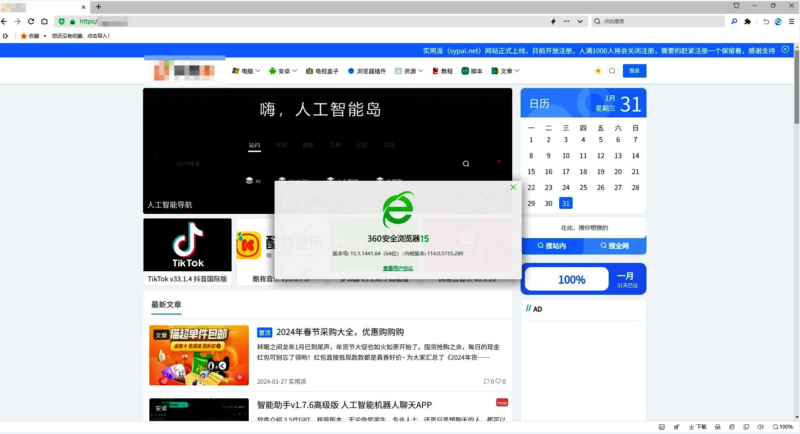Click the green security shield icon
800x434 pixels.
click(62, 21)
